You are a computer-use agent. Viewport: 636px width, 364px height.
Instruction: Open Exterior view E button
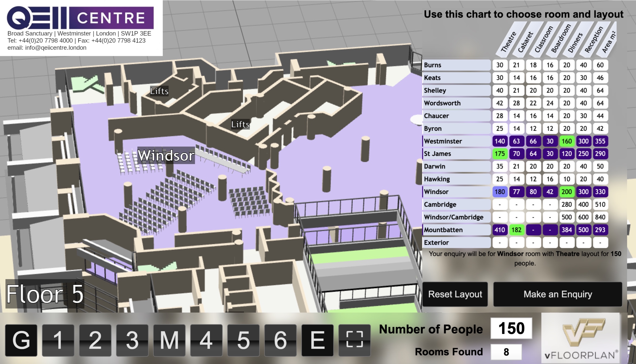click(x=317, y=340)
